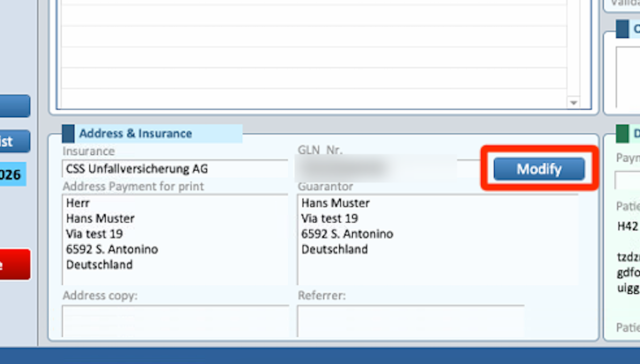Click the Address & Insurance section title
This screenshot has height=364, width=640.
[x=135, y=133]
